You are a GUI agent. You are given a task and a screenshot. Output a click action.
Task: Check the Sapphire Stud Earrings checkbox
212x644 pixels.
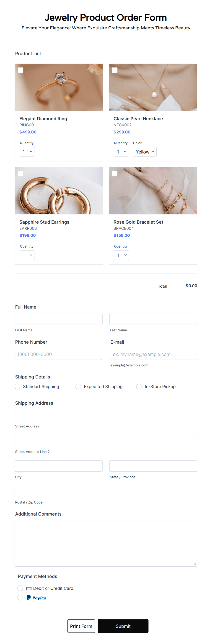21,173
